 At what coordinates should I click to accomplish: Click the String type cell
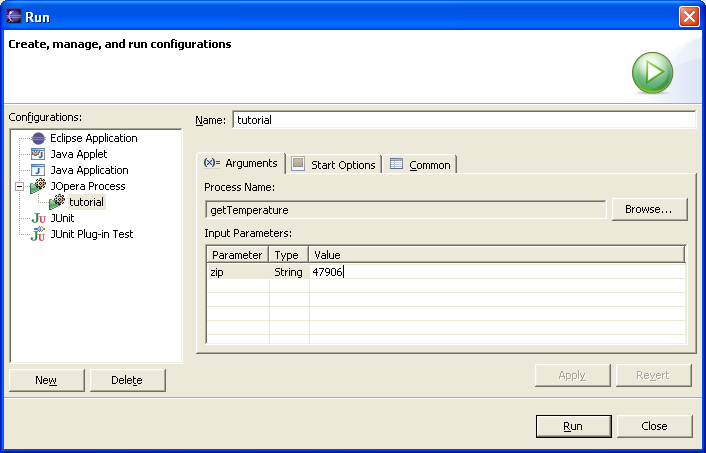[289, 272]
